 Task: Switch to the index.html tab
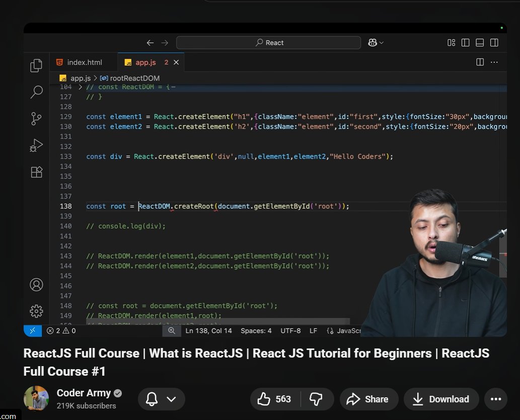point(83,62)
